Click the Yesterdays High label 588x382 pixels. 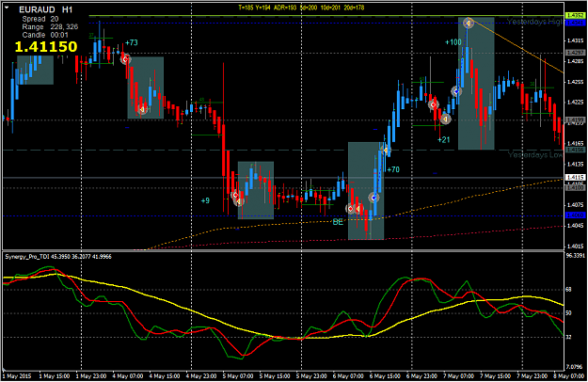(535, 22)
